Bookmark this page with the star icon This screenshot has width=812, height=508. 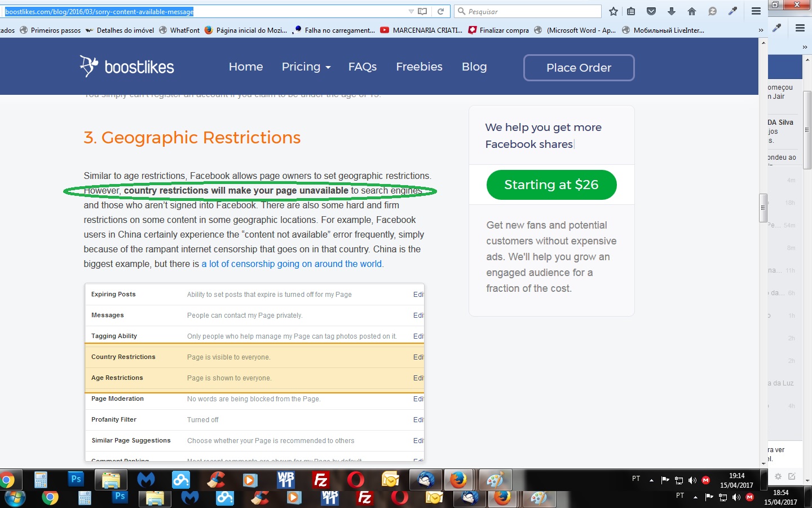click(614, 11)
